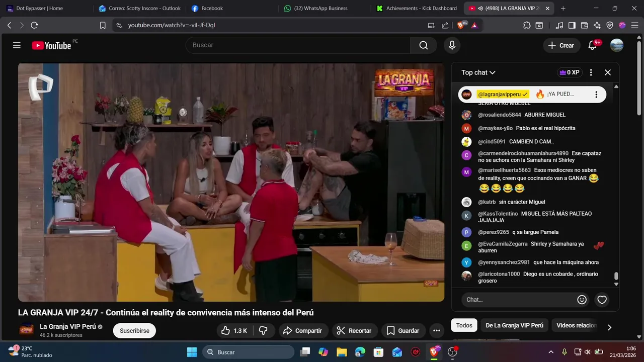The image size is (644, 362).
Task: Click @lagranjavipperu in pinned message
Action: click(x=500, y=95)
